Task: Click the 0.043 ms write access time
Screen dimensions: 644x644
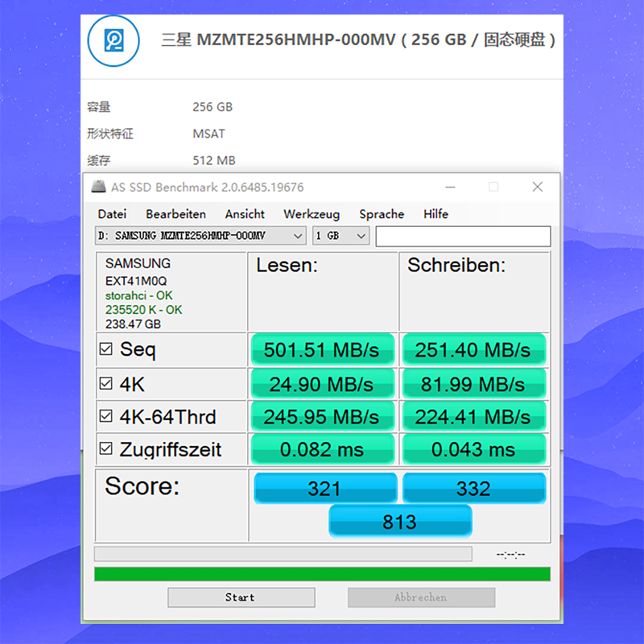Action: [x=474, y=449]
